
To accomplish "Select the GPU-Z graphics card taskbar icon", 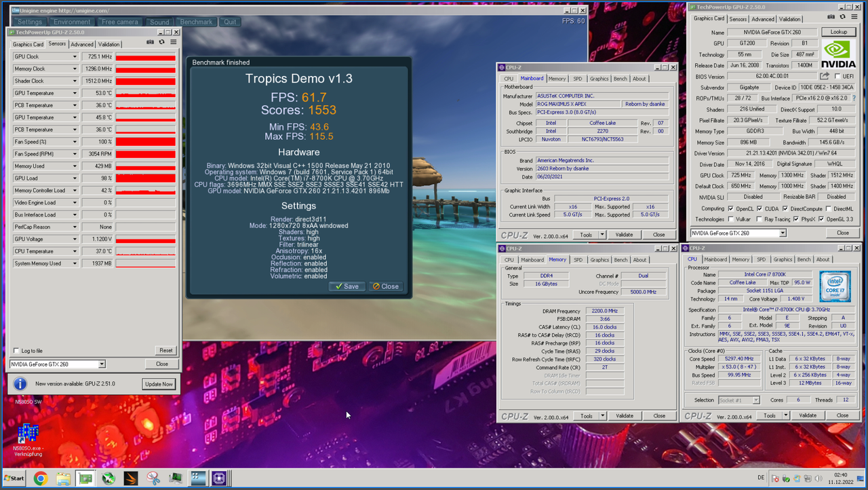I will tap(85, 478).
